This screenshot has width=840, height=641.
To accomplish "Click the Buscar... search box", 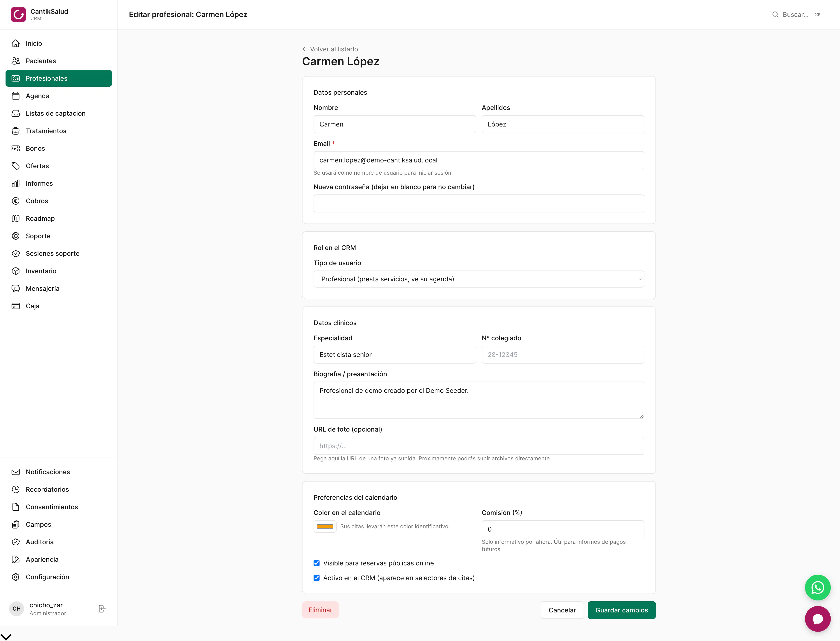I will [796, 15].
